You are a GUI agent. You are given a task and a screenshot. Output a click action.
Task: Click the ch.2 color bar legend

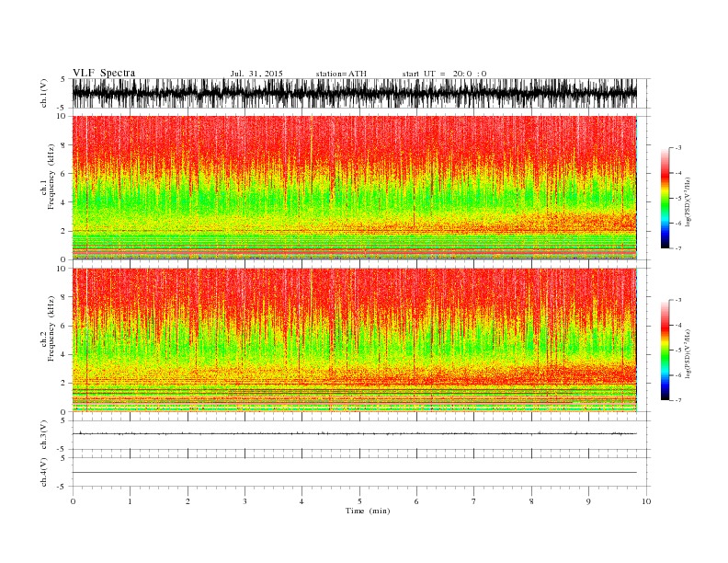(x=665, y=350)
